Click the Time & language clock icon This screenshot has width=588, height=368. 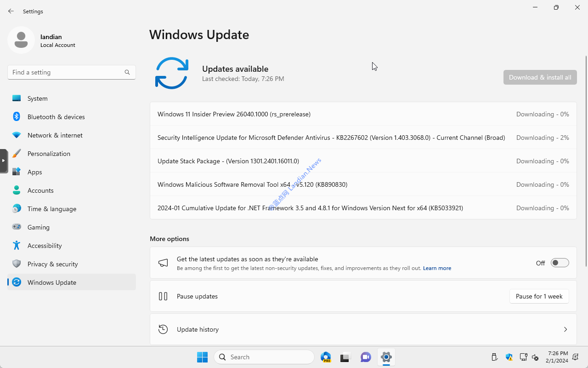[17, 209]
